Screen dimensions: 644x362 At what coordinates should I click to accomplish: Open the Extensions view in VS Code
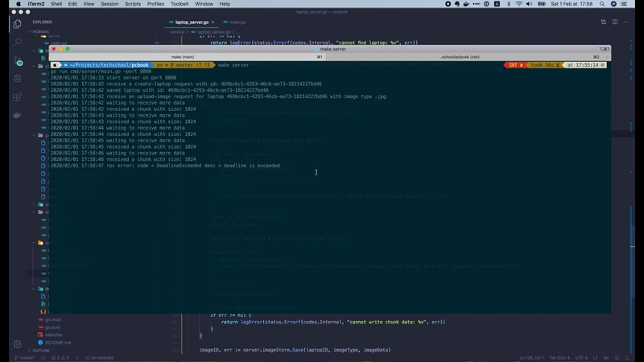(17, 97)
